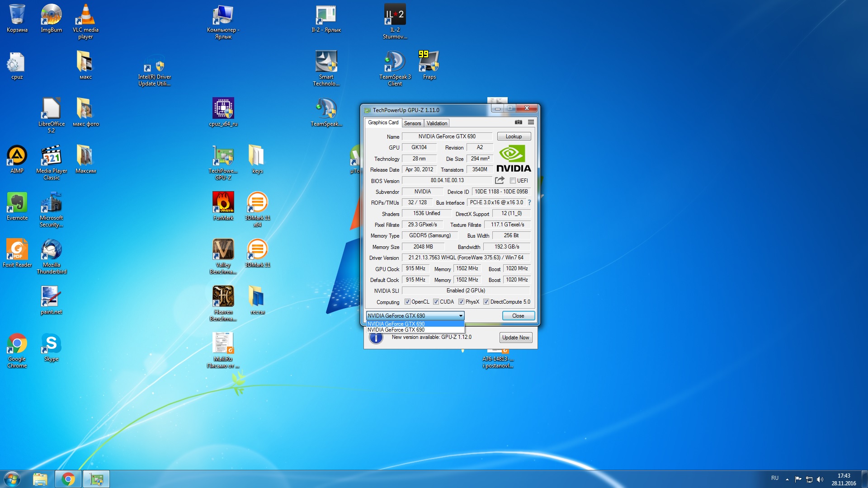This screenshot has height=488, width=868.
Task: Click the BIOS export share icon
Action: pyautogui.click(x=500, y=180)
